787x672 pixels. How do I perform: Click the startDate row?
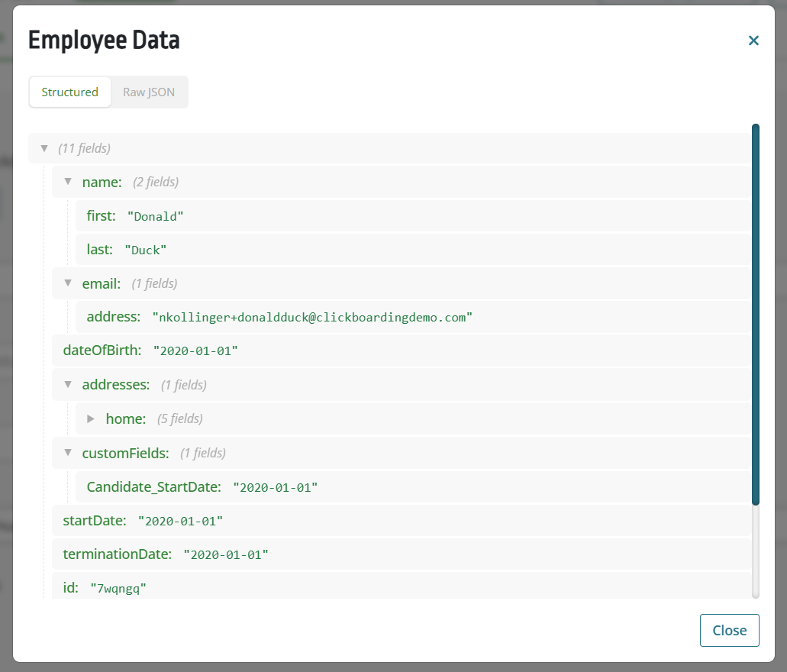[x=402, y=521]
